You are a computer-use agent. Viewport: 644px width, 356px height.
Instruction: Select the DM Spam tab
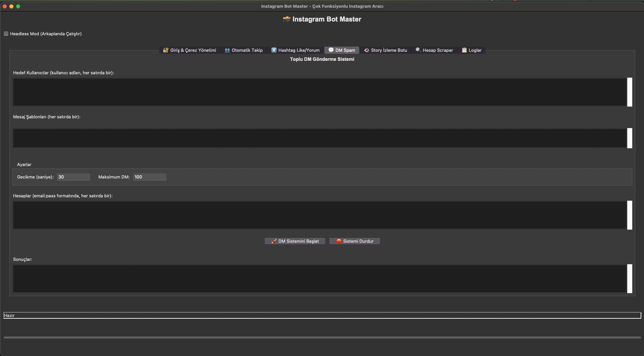[342, 50]
